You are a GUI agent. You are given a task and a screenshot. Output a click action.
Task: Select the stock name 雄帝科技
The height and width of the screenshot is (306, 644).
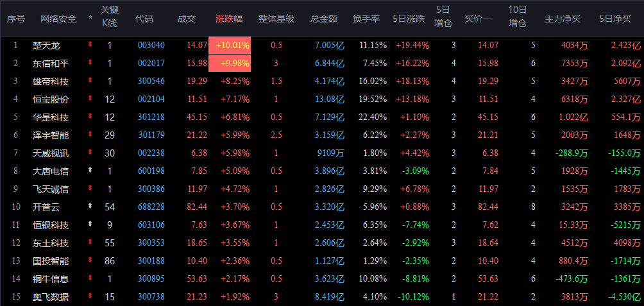coord(51,81)
